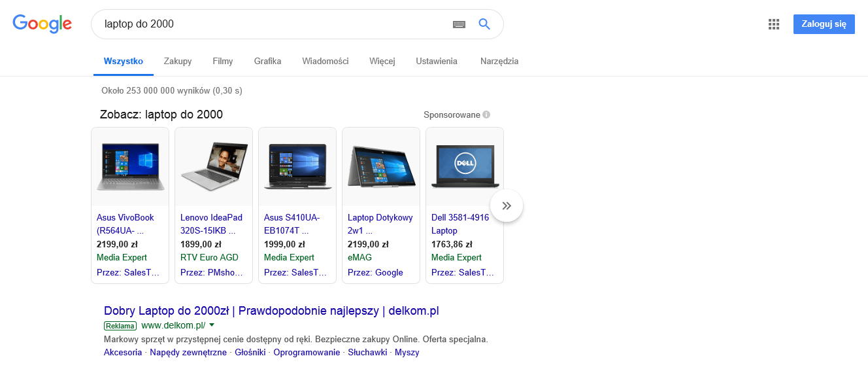Switch to the Grafika tab

pyautogui.click(x=267, y=62)
